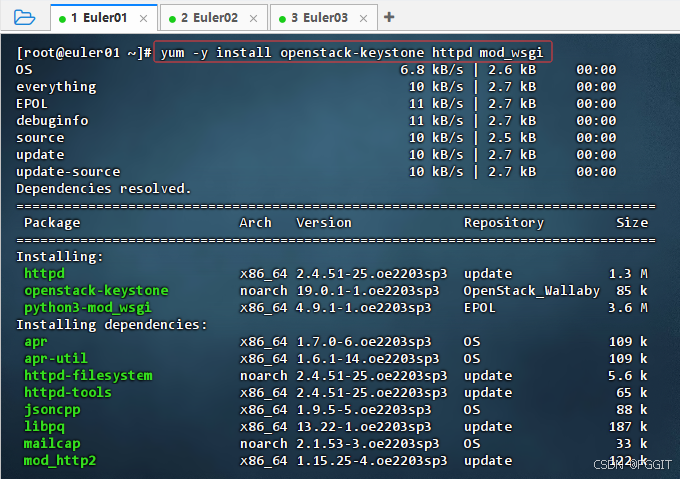
Task: Select the python3-mod_wsgi package name
Action: click(88, 307)
